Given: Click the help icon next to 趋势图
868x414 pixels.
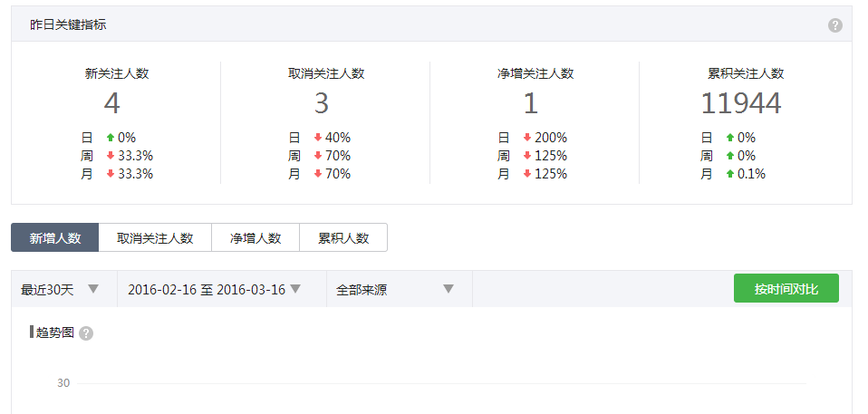Looking at the screenshot, I should (x=86, y=333).
